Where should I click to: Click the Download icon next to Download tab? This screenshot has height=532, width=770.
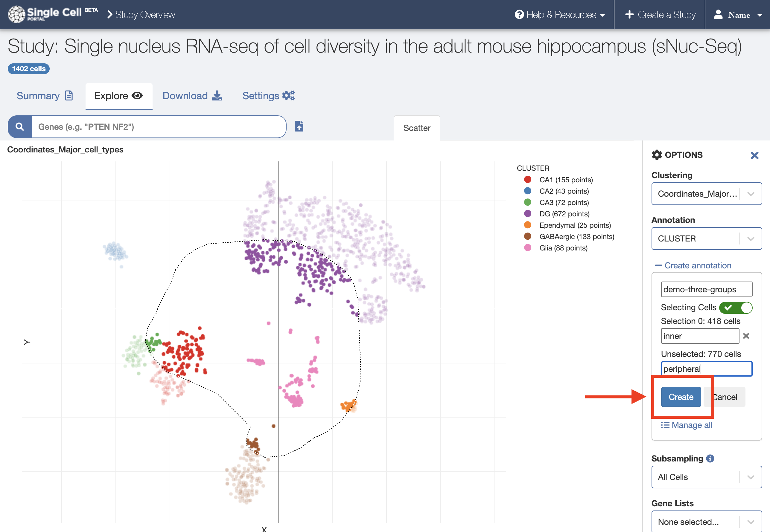[217, 96]
